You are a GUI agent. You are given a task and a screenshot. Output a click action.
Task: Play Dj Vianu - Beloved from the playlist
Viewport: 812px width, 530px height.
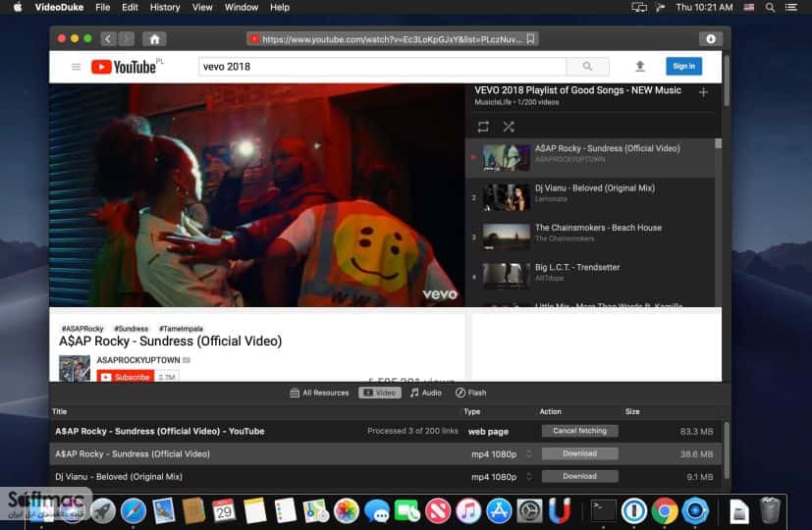coord(590,197)
